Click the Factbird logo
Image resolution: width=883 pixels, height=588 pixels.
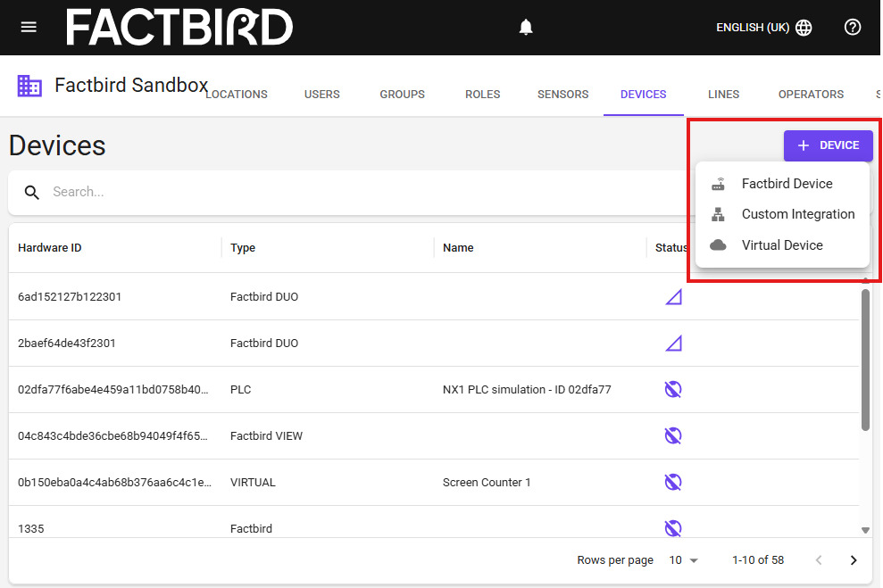coord(179,27)
